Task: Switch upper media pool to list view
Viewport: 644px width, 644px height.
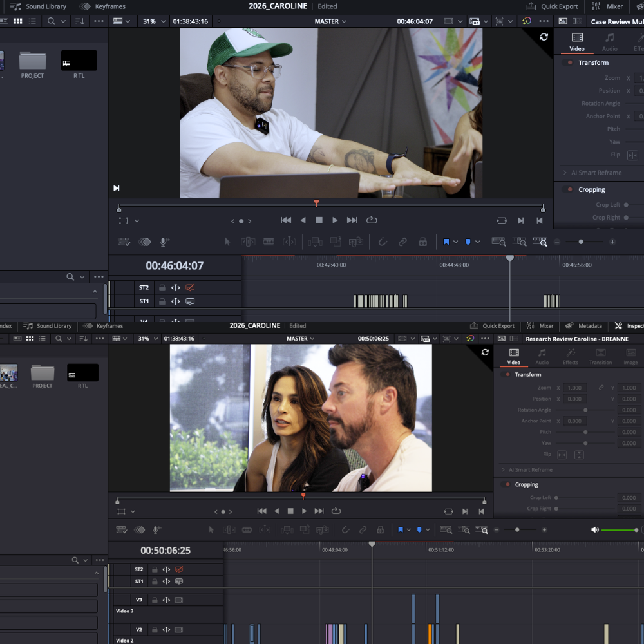Action: [32, 21]
